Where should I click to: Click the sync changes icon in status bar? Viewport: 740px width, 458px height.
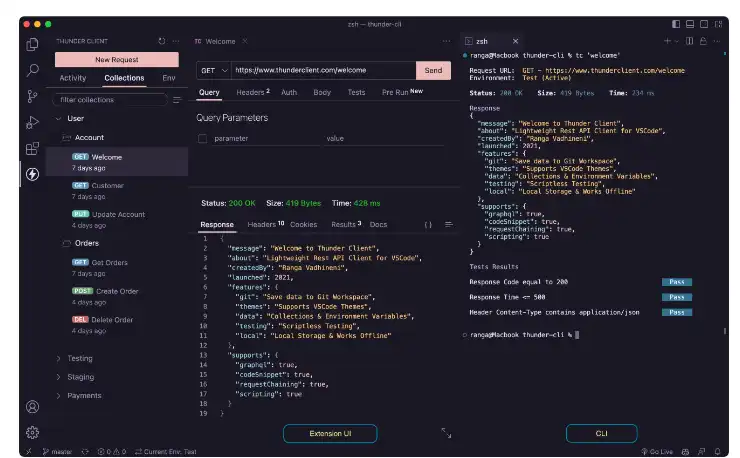coord(85,451)
